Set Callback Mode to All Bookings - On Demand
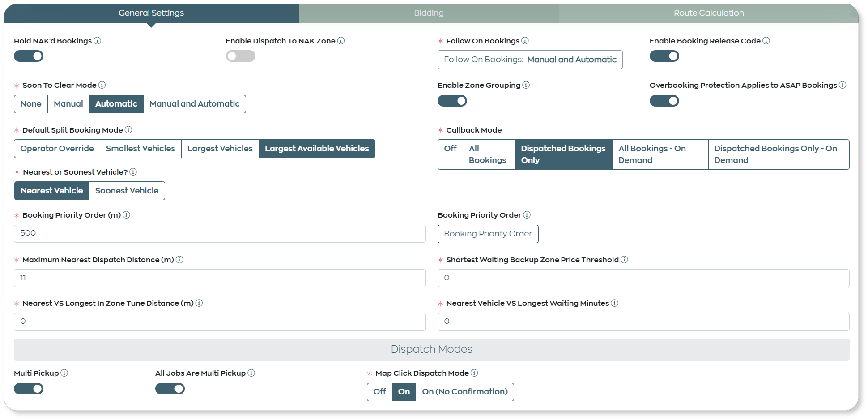The width and height of the screenshot is (868, 420). [660, 154]
